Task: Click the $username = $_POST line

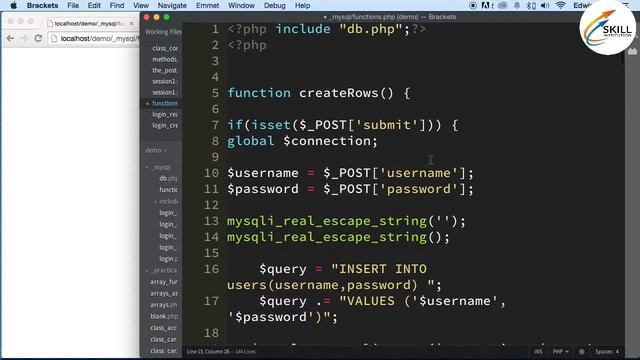Action: (x=350, y=173)
